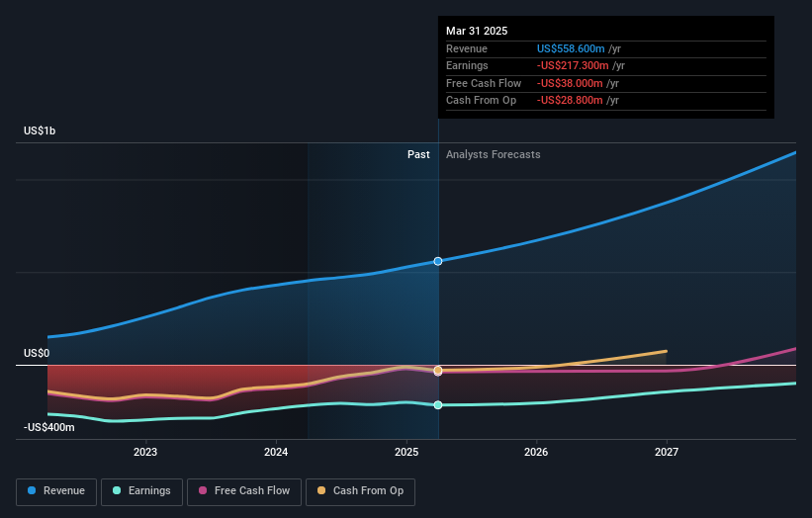Click the Cash From Op label in tooltip
Viewport: 812px width, 518px height.
coord(481,101)
